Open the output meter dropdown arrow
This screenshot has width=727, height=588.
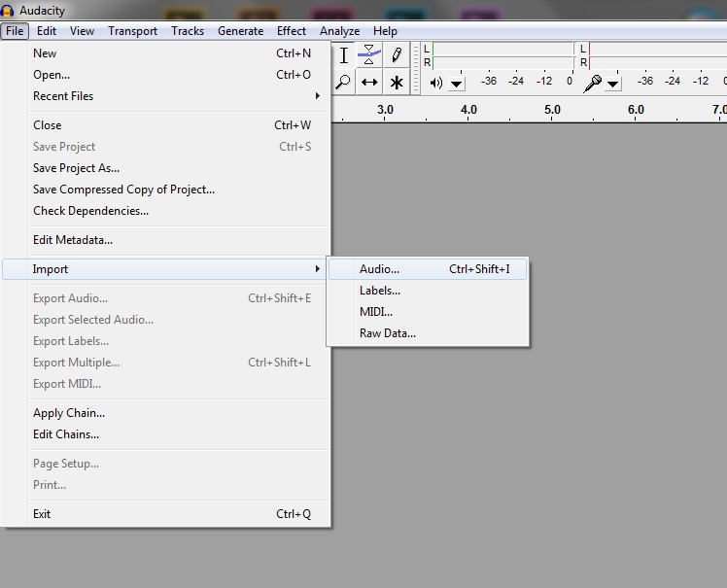point(457,84)
